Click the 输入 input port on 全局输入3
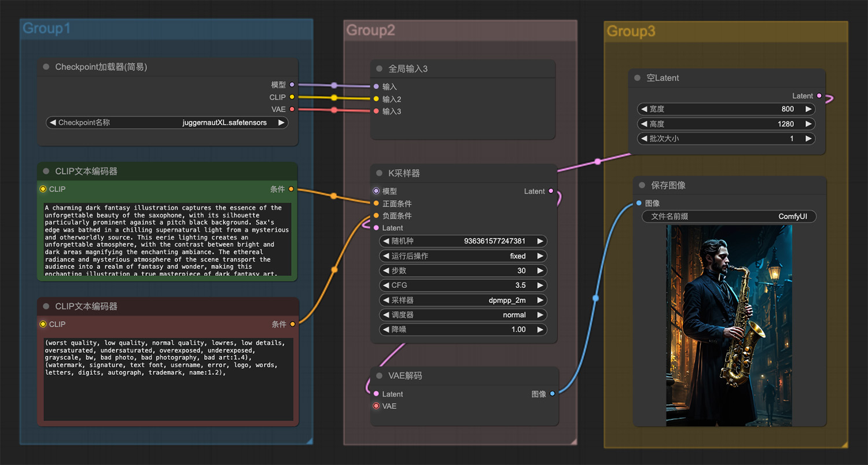The width and height of the screenshot is (868, 465). click(376, 87)
